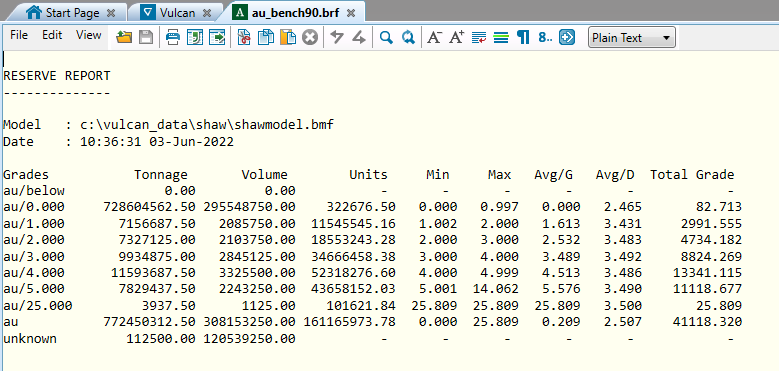Click the Units column header
The height and width of the screenshot is (371, 779).
pyautogui.click(x=368, y=175)
